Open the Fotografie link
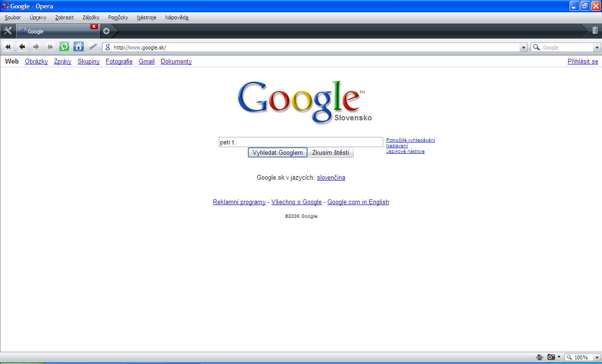Image resolution: width=602 pixels, height=364 pixels. tap(119, 61)
